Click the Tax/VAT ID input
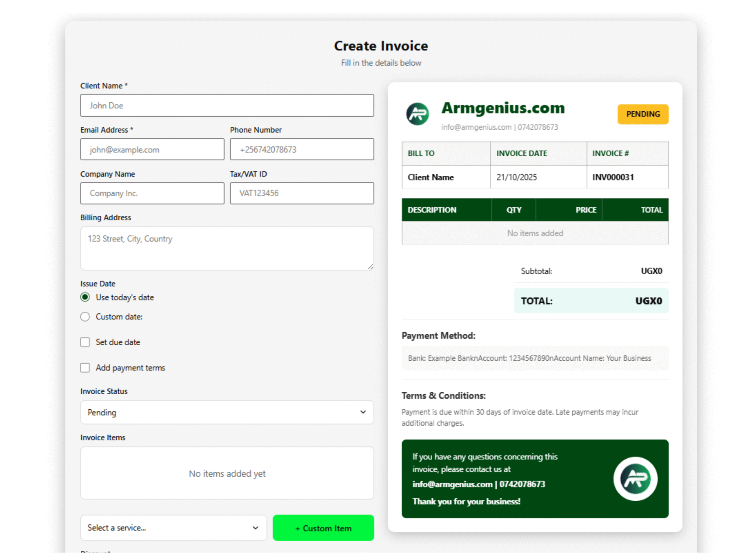Viewport: 756px width, 560px height. 302,193
